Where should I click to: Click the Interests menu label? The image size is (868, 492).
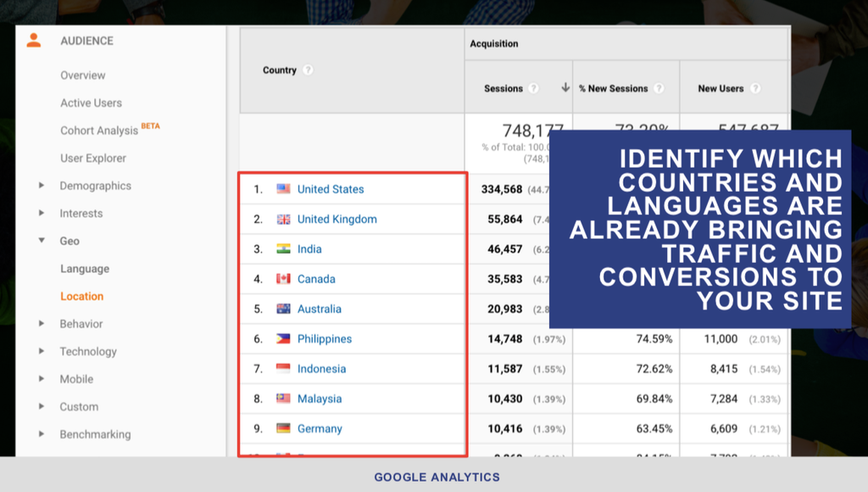click(81, 213)
